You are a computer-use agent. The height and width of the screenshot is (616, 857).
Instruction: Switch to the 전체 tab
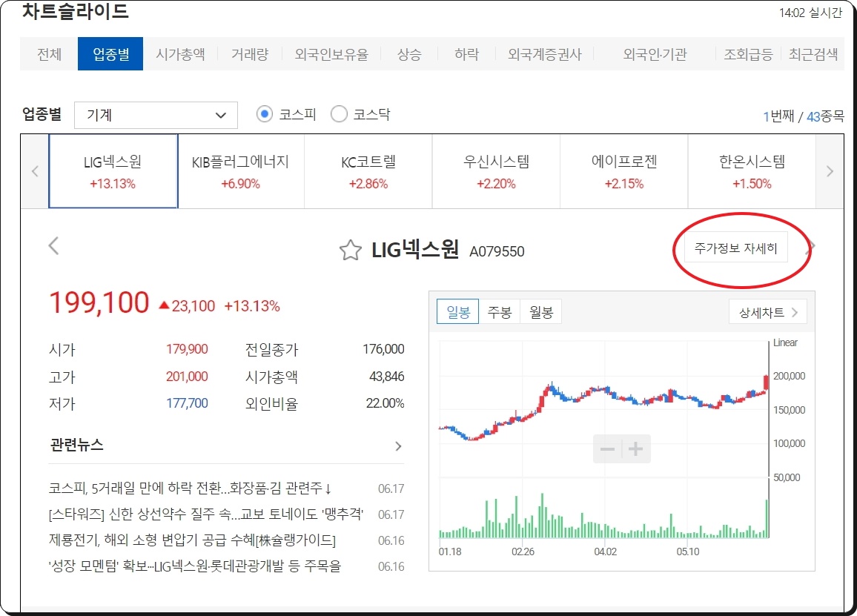tap(49, 54)
